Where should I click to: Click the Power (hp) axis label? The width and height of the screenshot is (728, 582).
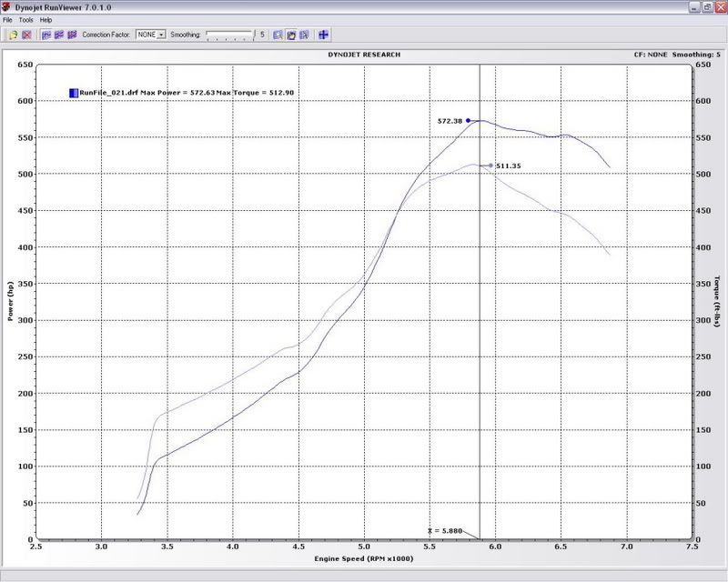(10, 301)
